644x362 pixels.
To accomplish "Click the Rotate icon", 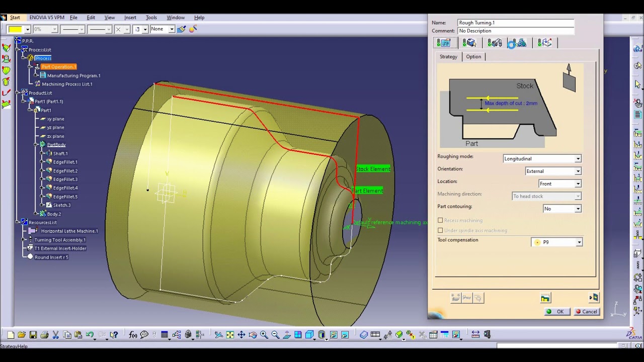I will click(x=253, y=335).
